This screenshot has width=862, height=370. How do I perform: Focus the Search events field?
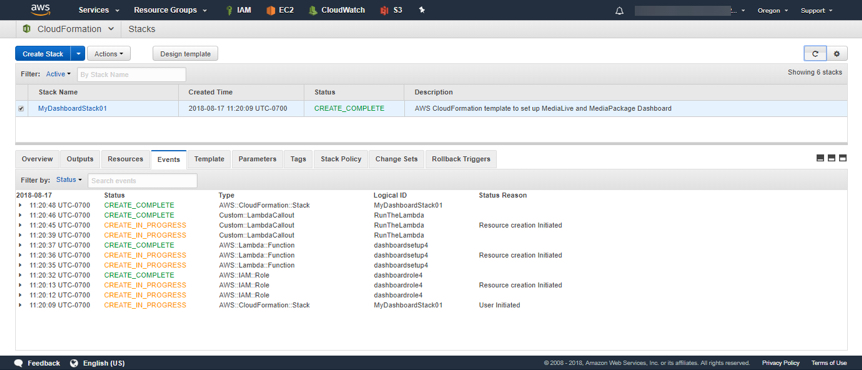[x=142, y=180]
